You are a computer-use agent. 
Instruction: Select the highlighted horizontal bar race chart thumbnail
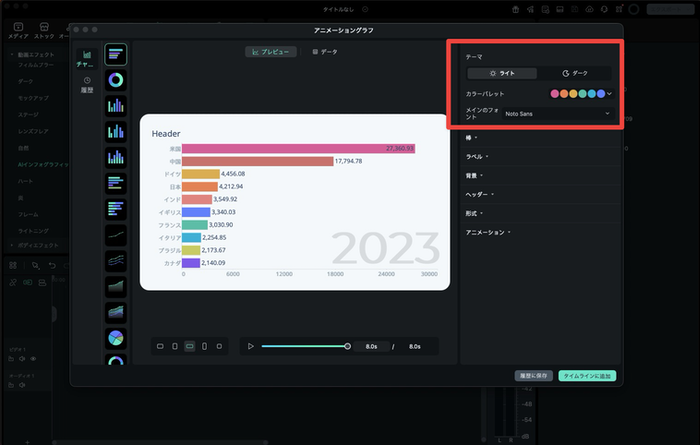[116, 54]
